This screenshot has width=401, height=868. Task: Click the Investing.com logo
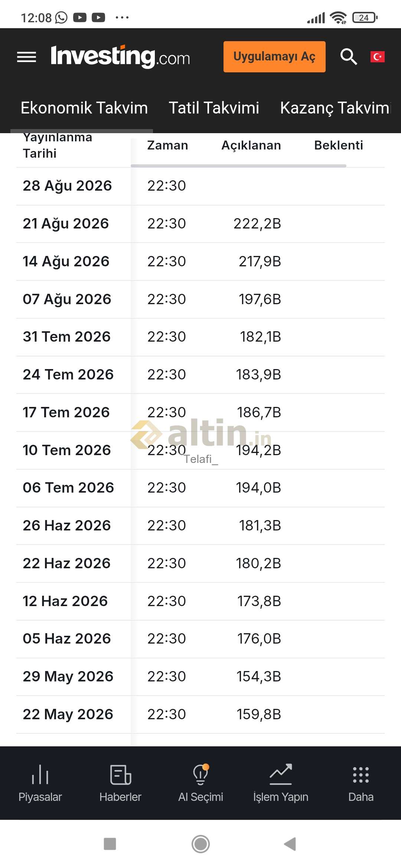pyautogui.click(x=120, y=57)
